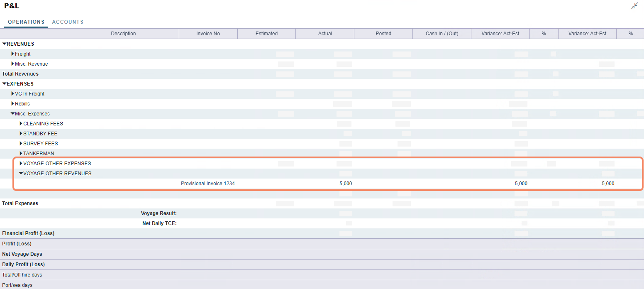
Task: Expand the Freight row
Action: coord(12,54)
